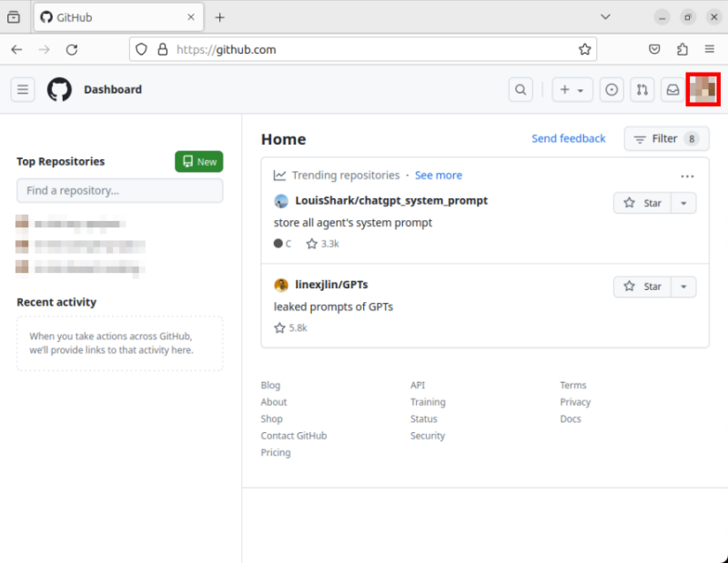Open star options for linexjlin/GPTs
Screen dimensions: 728x563
[683, 287]
